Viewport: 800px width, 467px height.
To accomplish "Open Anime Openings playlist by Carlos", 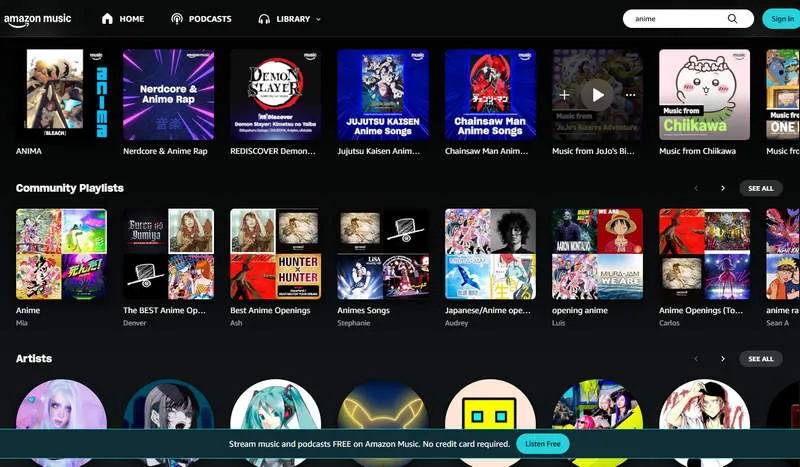I will pyautogui.click(x=705, y=254).
